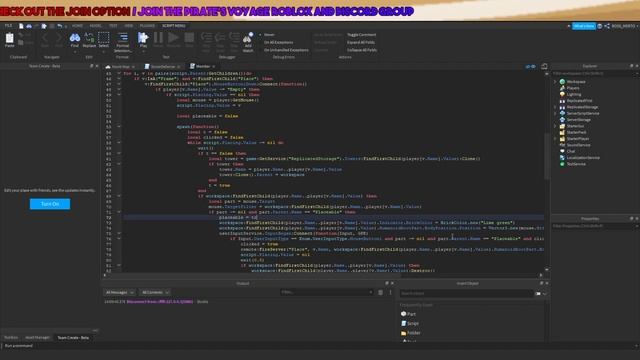Image resolution: width=640 pixels, height=360 pixels.
Task: Click Collapse All Folds action
Action: tap(362, 50)
